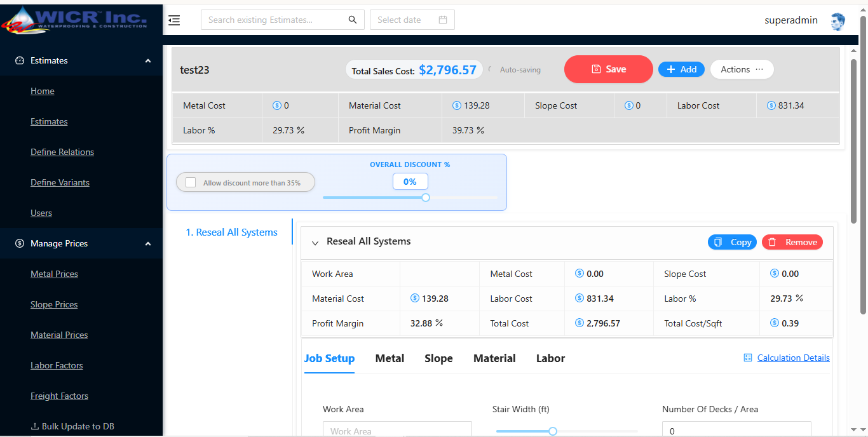This screenshot has height=437, width=868.
Task: Select 1. Reseal All Systems side tab
Action: coord(231,232)
